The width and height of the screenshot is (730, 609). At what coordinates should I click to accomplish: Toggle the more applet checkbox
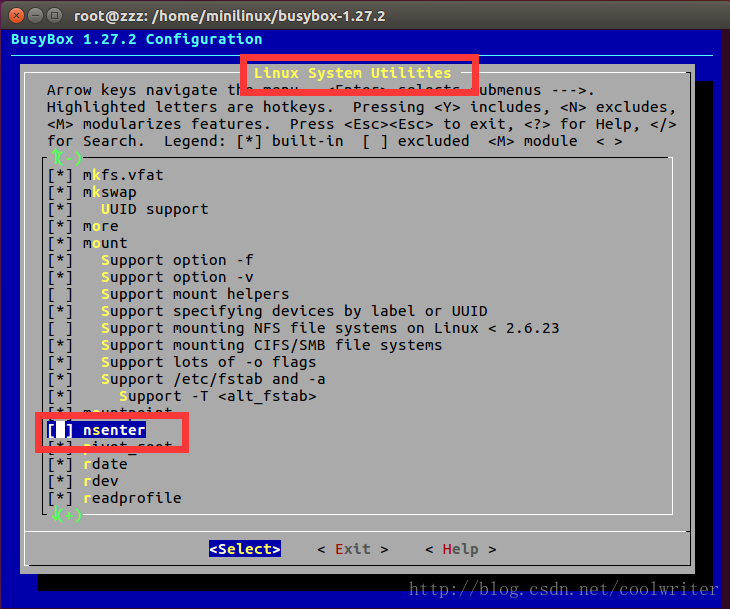tap(60, 227)
